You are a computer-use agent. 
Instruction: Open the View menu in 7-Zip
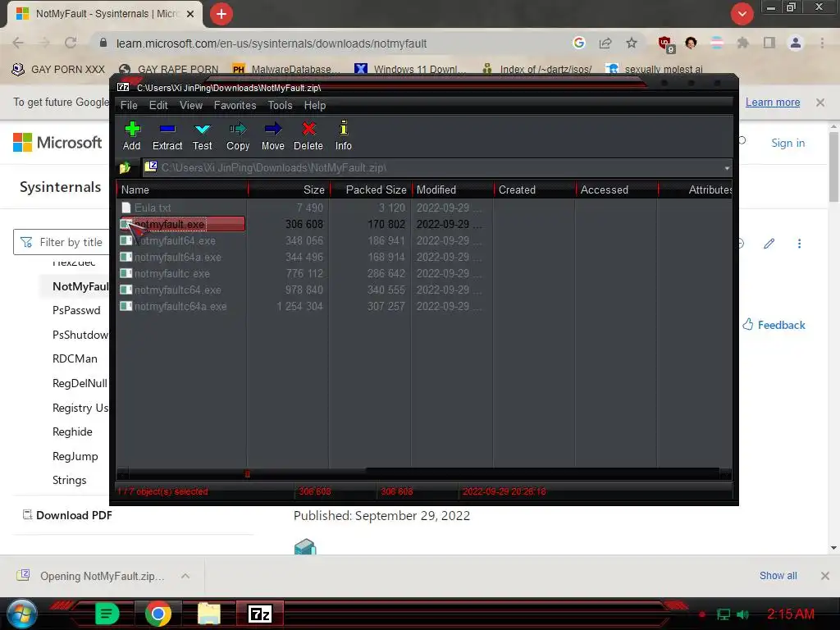[190, 106]
